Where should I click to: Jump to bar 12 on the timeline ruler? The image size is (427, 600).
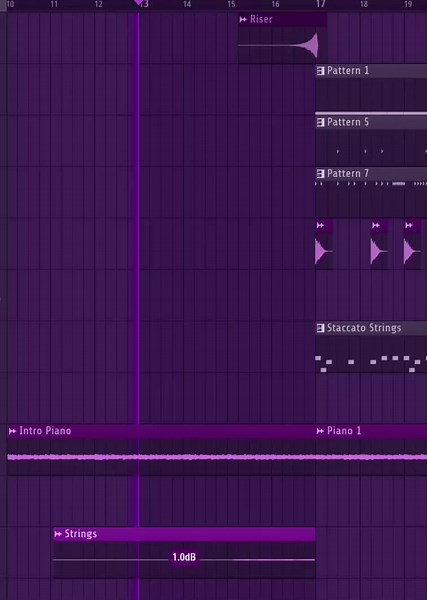(98, 4)
